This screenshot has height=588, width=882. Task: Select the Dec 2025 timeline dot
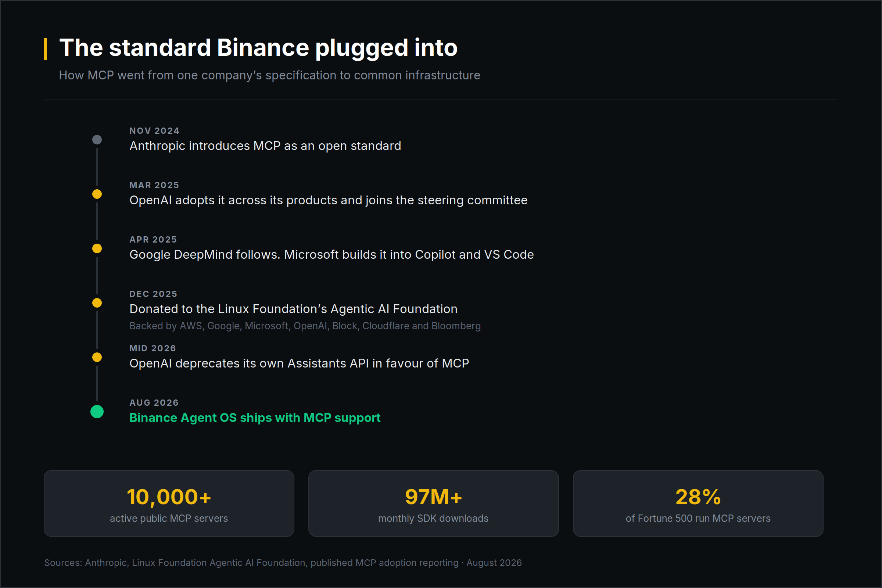(x=97, y=303)
